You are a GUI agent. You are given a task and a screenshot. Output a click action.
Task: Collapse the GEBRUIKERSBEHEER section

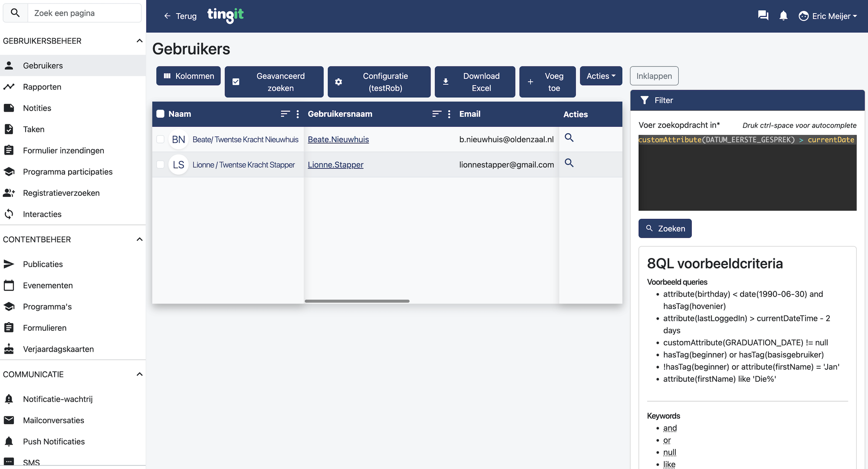click(139, 41)
